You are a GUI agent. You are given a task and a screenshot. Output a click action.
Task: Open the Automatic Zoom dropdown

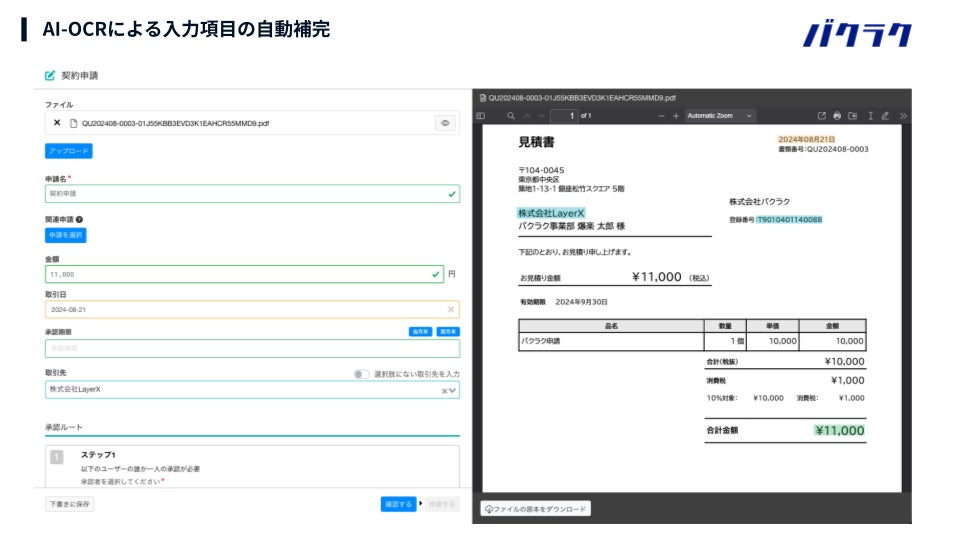click(x=719, y=116)
